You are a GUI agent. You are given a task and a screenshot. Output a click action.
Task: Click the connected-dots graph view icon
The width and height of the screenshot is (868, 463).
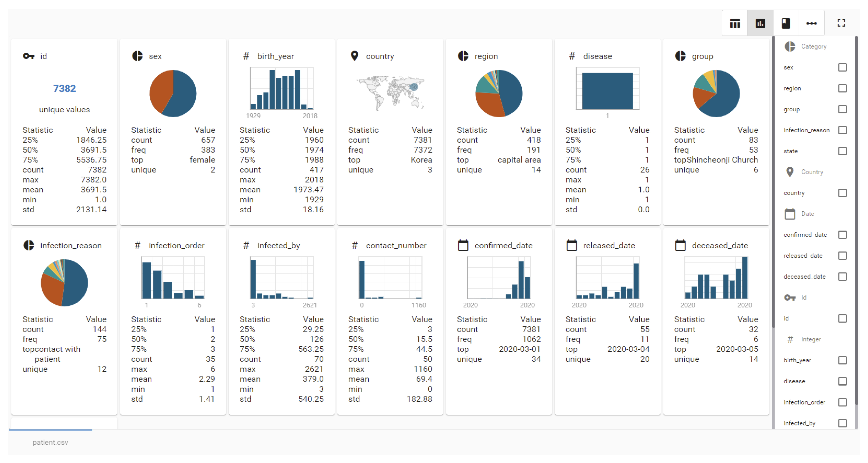click(x=811, y=23)
